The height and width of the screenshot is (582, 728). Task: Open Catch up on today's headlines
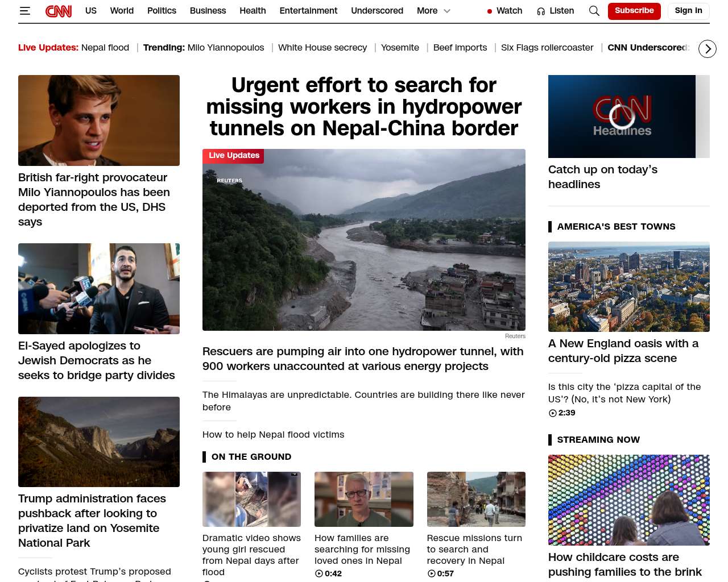point(603,177)
